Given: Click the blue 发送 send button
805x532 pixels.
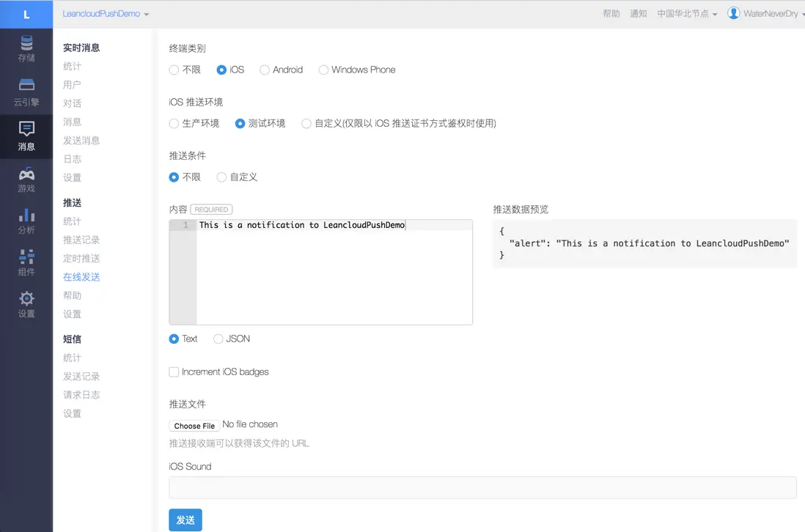Looking at the screenshot, I should click(x=185, y=520).
